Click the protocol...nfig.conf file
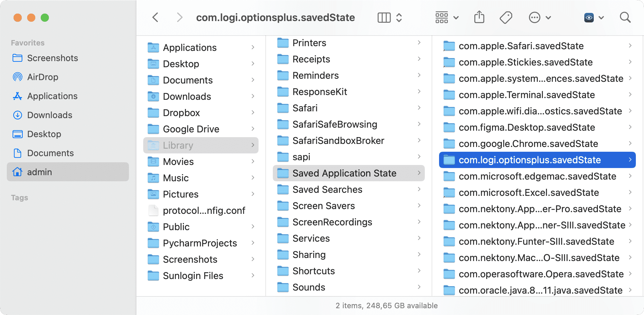644x315 pixels. 204,210
